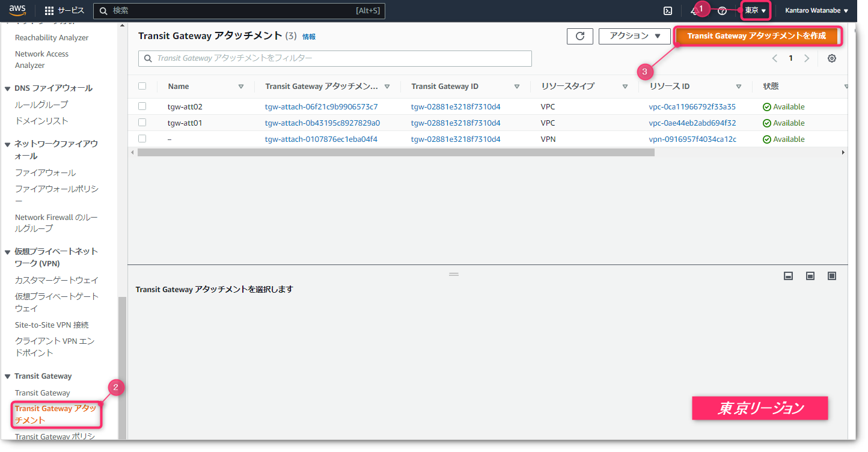
Task: Sort by リソースタイプ column arrow
Action: 625,87
